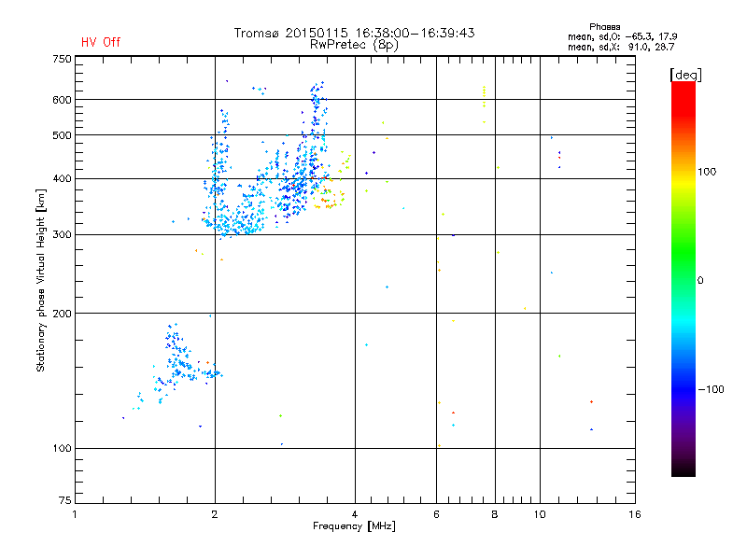Click y-axis tick label '500'

62,135
